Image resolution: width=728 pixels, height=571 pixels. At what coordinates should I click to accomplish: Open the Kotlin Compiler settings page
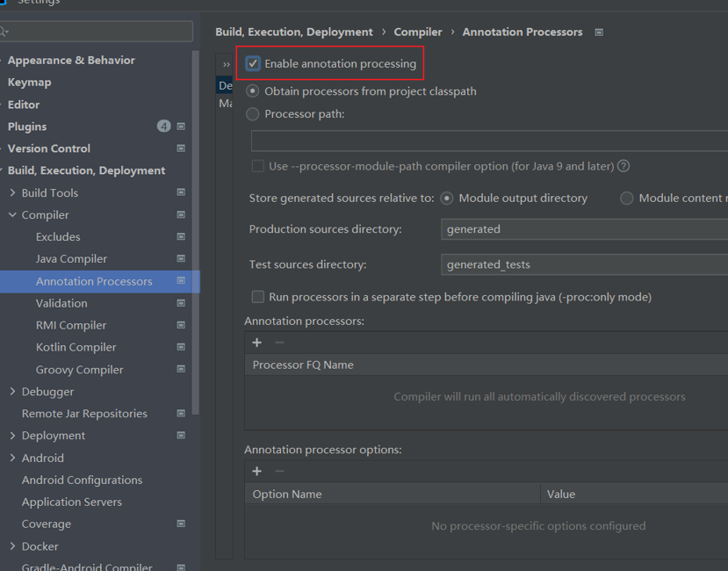pos(76,347)
